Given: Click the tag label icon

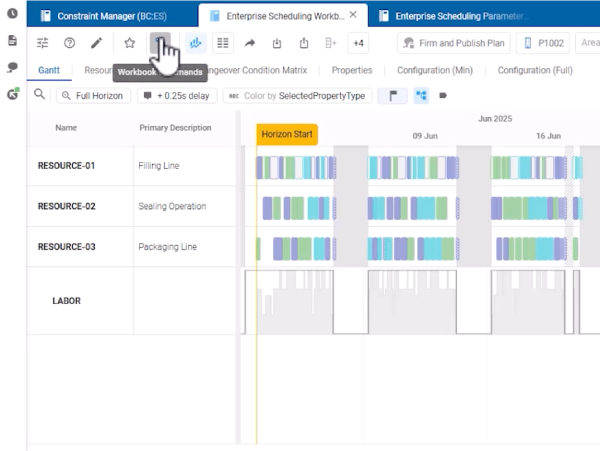Looking at the screenshot, I should (x=443, y=96).
